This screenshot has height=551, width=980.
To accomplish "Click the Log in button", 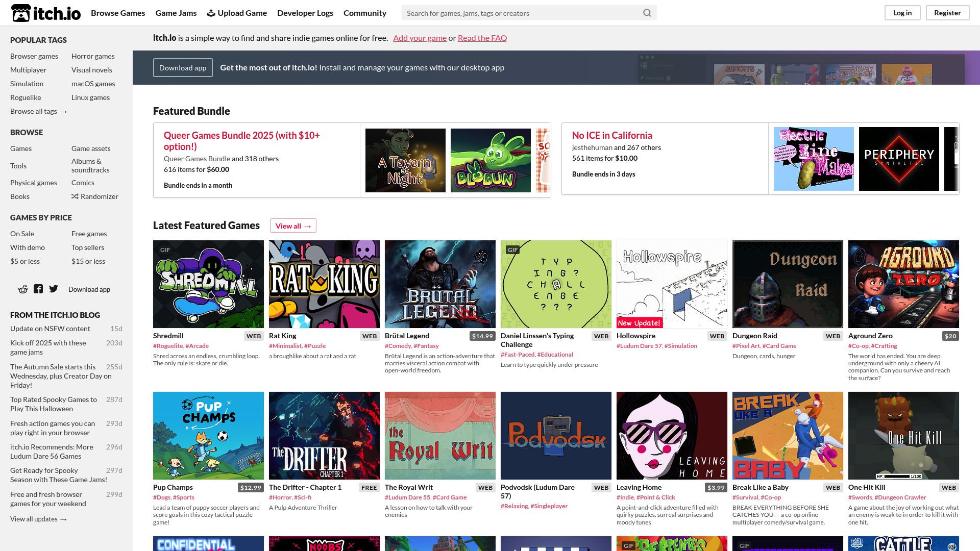I will coord(902,13).
